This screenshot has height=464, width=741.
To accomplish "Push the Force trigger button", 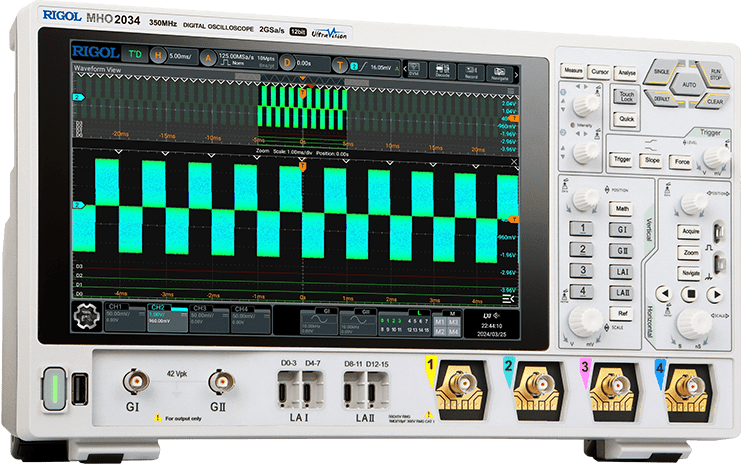I will tap(681, 162).
